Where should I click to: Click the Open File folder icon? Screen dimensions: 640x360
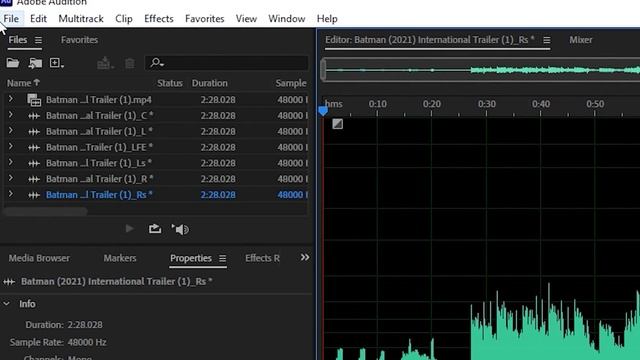[13, 63]
